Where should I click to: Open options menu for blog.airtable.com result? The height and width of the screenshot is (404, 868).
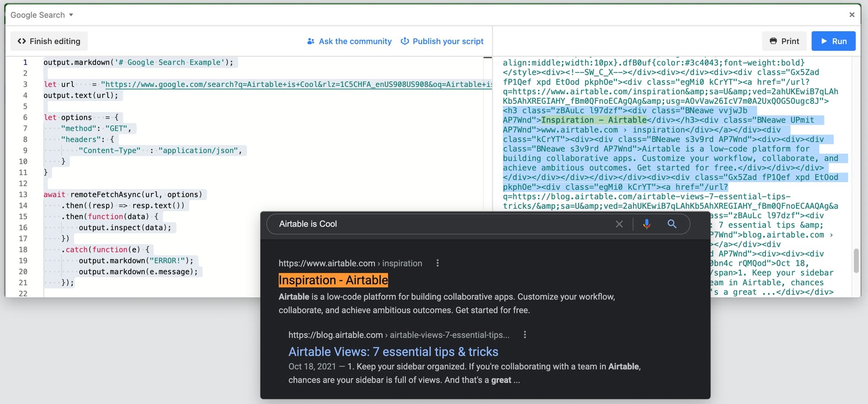(524, 335)
